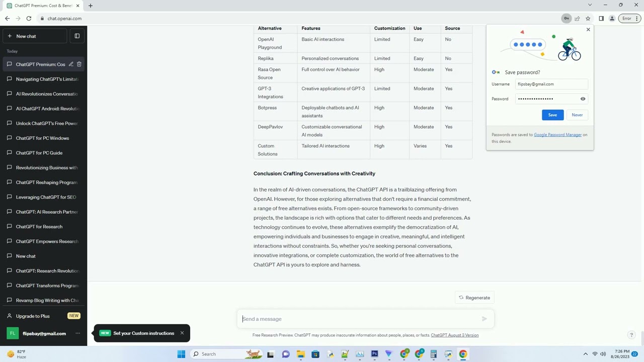Open File Explorer from the taskbar
The width and height of the screenshot is (644, 362).
(300, 354)
